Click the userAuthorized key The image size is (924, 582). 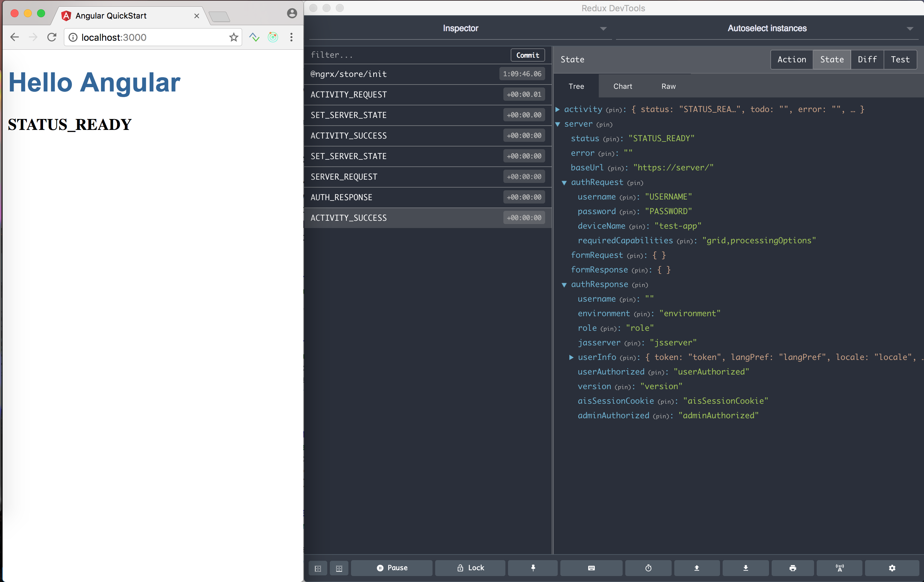pos(611,372)
